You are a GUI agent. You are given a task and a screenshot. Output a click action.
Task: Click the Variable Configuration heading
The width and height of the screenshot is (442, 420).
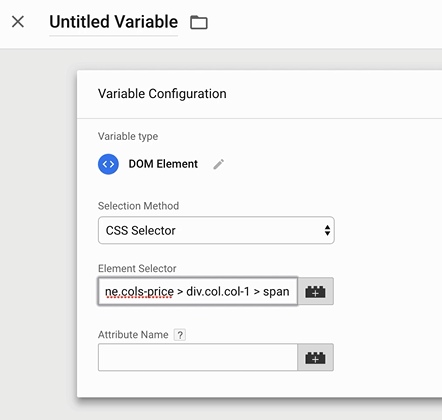coord(162,94)
